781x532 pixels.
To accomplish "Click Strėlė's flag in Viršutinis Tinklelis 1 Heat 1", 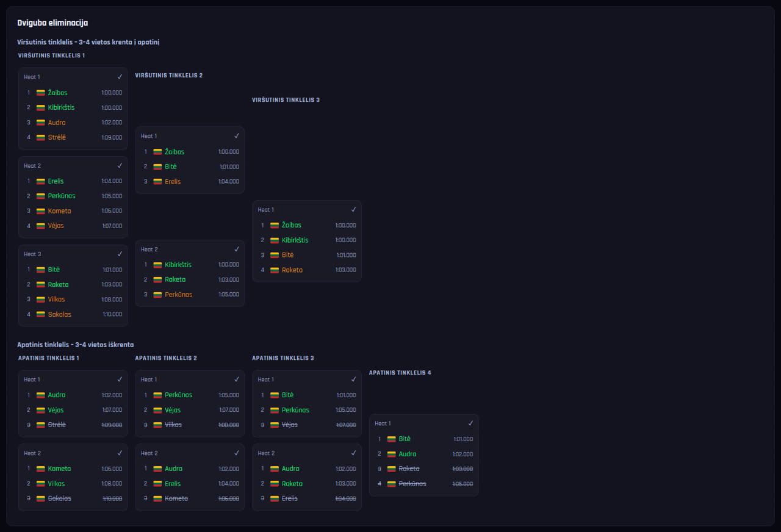I will coord(41,137).
